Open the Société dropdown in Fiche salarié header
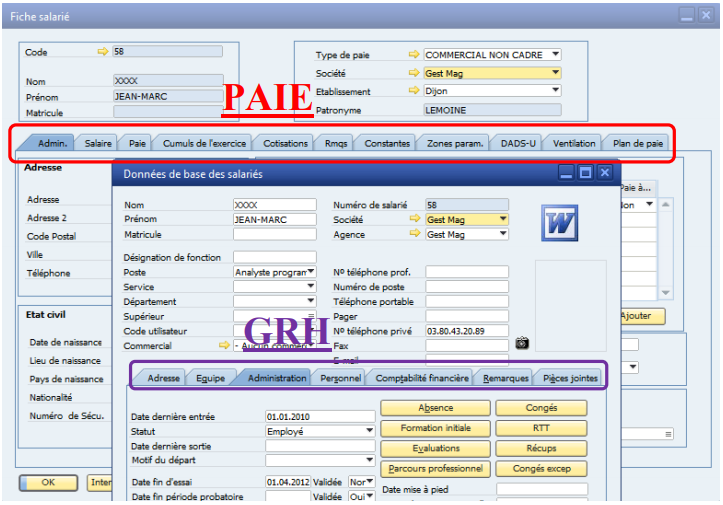Screen dimensions: 723x505 tap(556, 73)
